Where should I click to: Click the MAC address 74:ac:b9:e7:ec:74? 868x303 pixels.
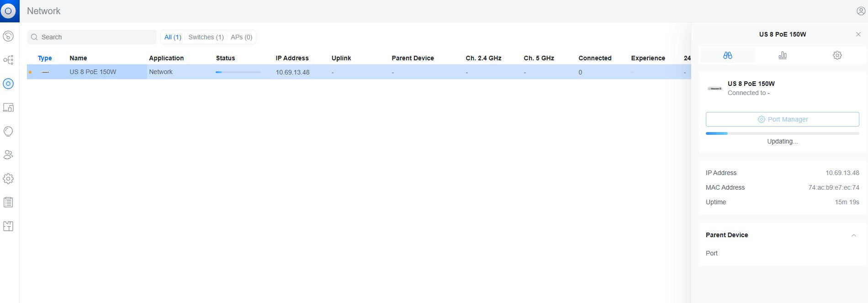pyautogui.click(x=834, y=187)
